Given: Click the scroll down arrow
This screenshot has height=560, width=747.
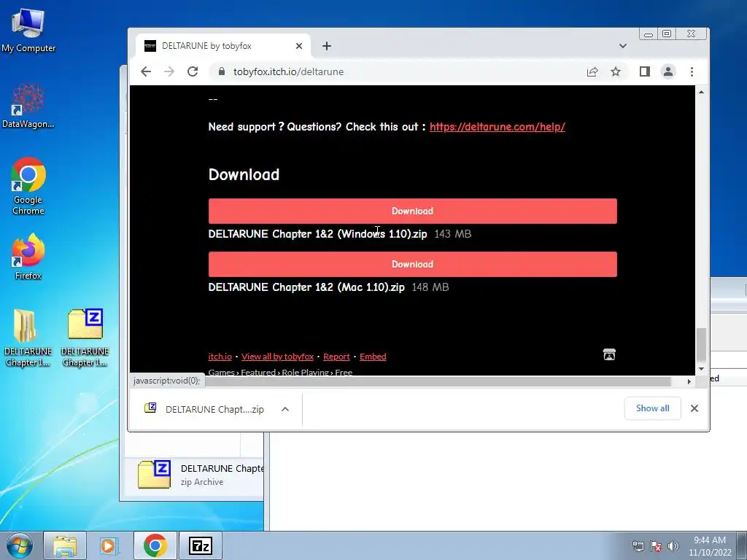Looking at the screenshot, I should pyautogui.click(x=701, y=369).
